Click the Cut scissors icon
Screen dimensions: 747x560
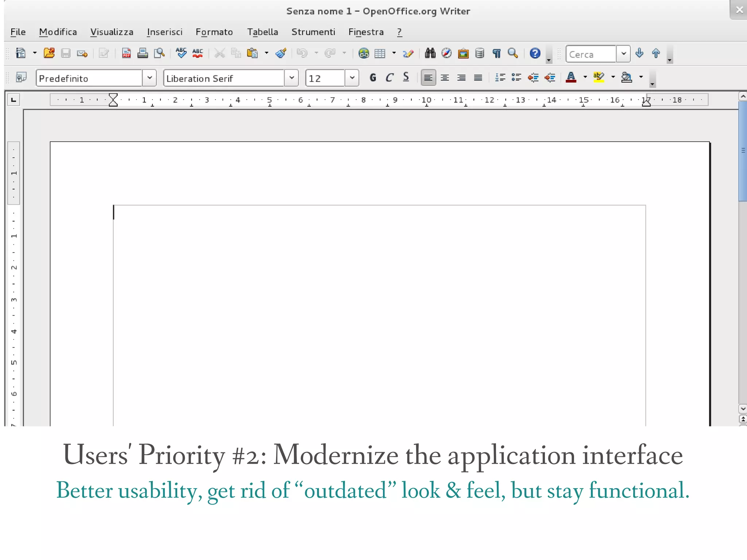pos(219,53)
